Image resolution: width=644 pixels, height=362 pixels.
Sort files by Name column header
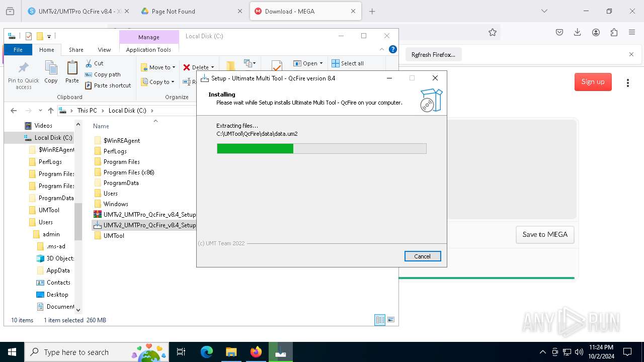click(101, 126)
